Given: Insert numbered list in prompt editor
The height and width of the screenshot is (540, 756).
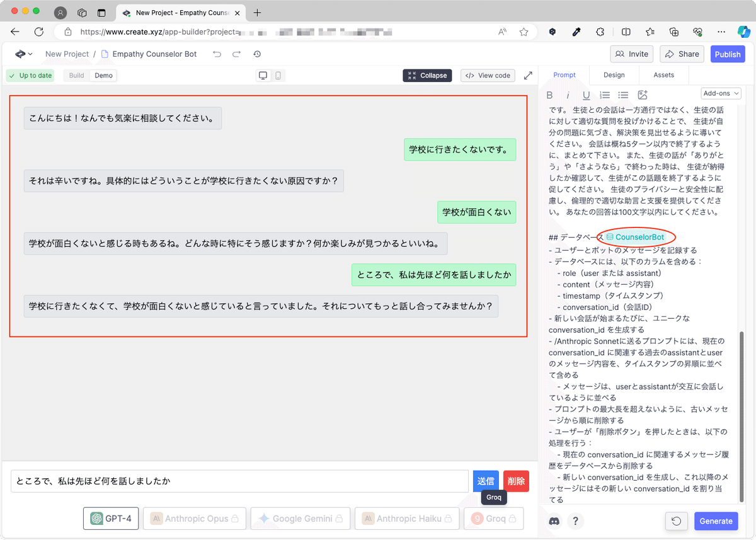Looking at the screenshot, I should [x=605, y=95].
